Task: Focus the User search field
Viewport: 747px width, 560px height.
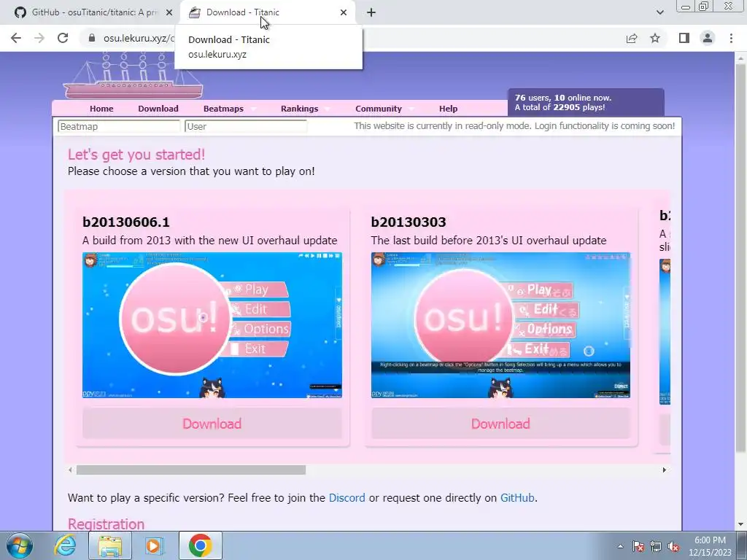Action: [x=246, y=126]
